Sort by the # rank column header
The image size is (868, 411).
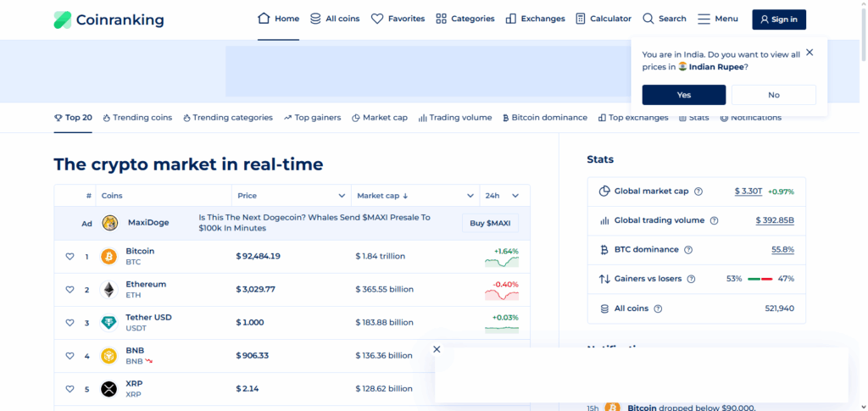click(x=88, y=196)
